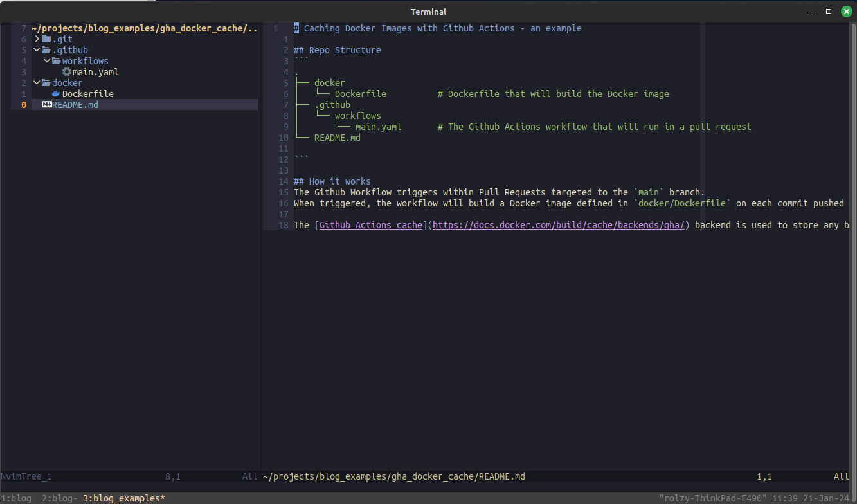Click the folder icon for .github
Image resolution: width=857 pixels, height=504 pixels.
pyautogui.click(x=48, y=50)
